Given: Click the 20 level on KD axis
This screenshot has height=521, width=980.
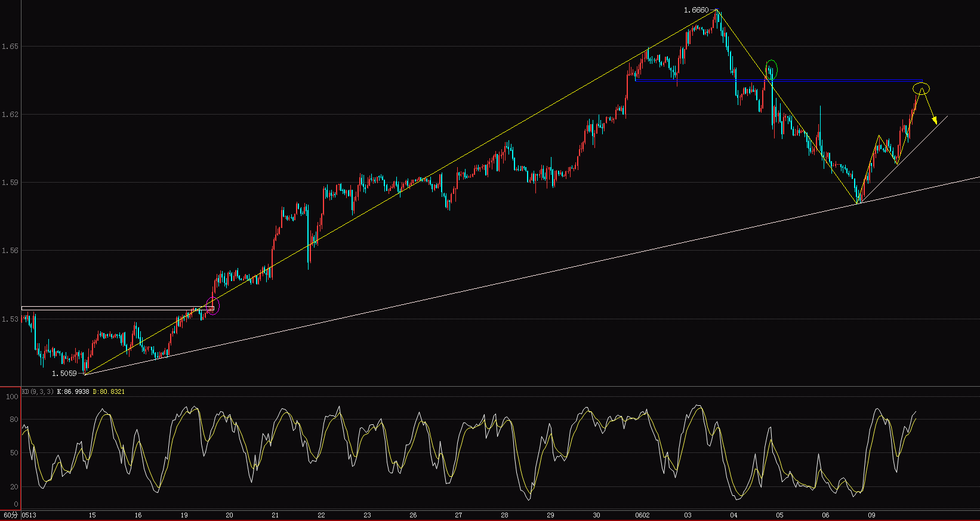Looking at the screenshot, I should click(x=14, y=487).
